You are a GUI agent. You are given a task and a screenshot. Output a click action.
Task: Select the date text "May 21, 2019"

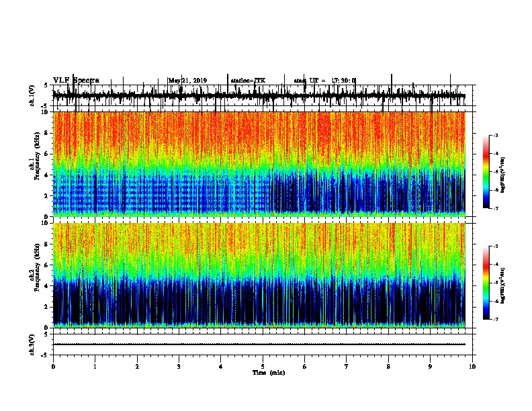point(187,81)
